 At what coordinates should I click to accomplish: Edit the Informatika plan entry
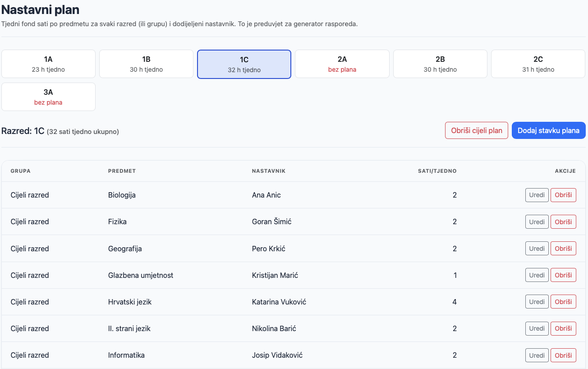(x=537, y=355)
